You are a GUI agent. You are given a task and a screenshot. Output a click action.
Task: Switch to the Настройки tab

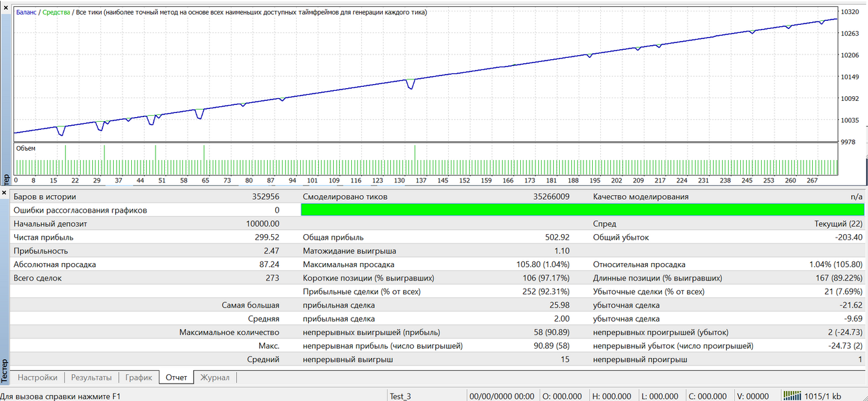click(x=38, y=377)
